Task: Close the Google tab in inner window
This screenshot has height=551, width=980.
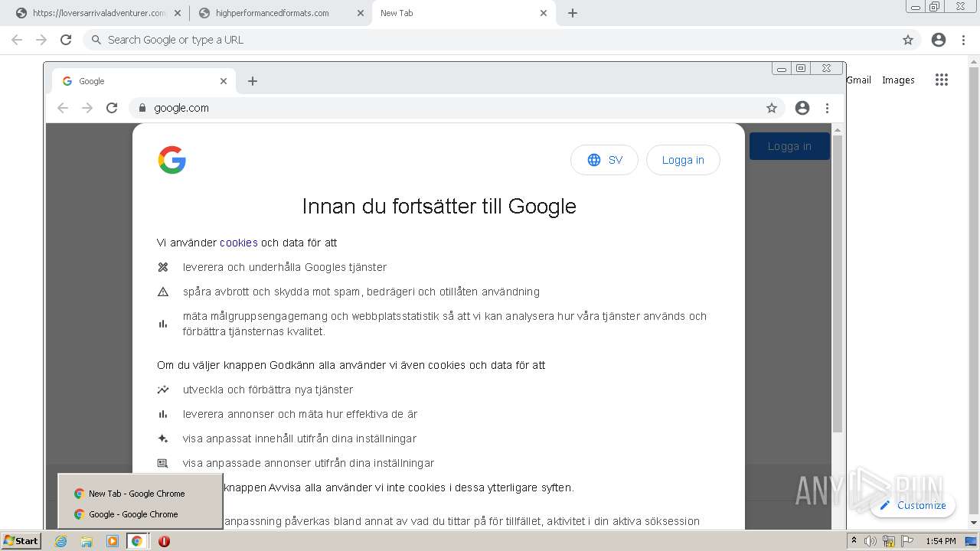Action: point(224,81)
